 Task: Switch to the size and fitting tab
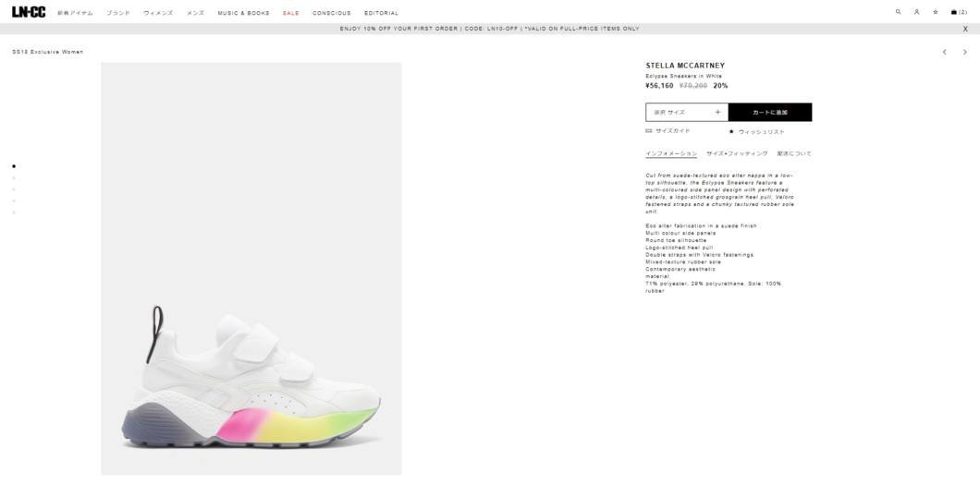click(x=737, y=153)
